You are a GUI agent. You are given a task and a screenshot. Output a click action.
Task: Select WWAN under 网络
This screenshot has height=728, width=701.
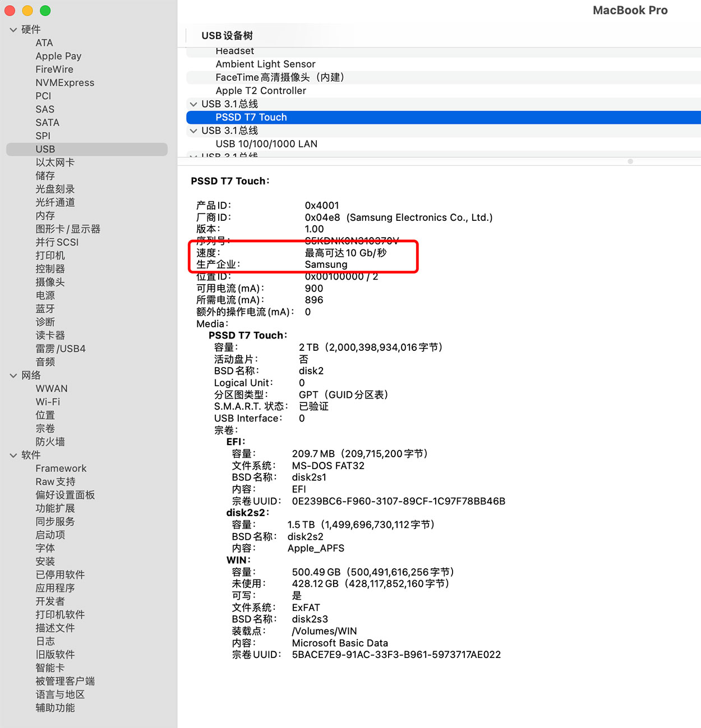pos(52,389)
